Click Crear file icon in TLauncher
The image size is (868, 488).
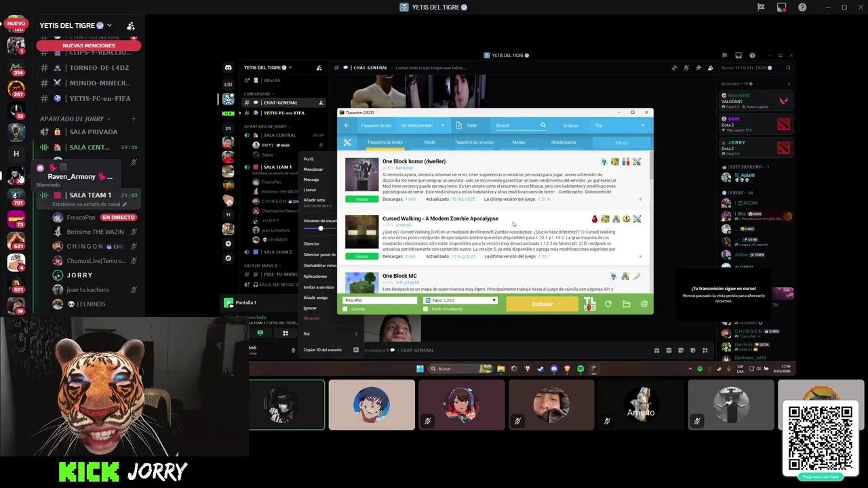(x=459, y=125)
